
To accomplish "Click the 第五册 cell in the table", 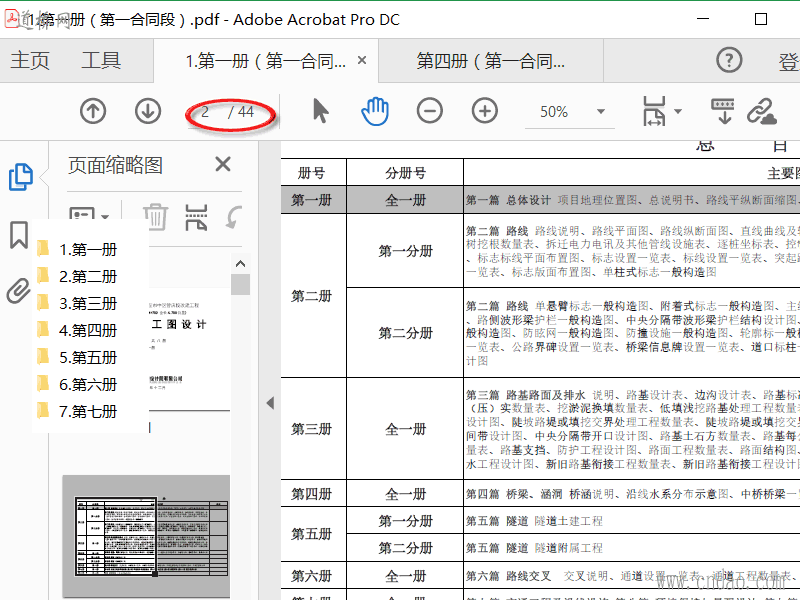I will click(x=313, y=534).
